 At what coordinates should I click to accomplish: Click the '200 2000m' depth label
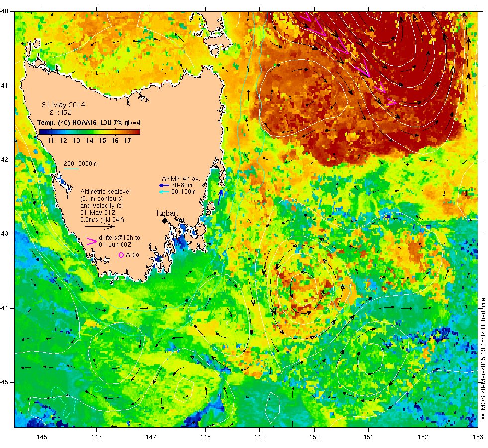coord(80,164)
